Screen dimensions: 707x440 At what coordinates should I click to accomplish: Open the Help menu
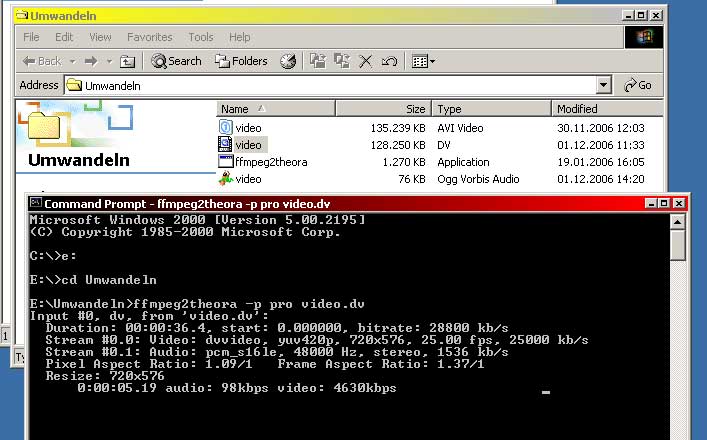[239, 37]
